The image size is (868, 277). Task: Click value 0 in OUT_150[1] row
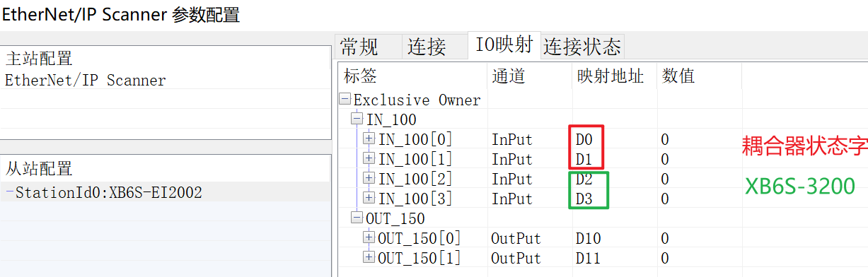[665, 259]
